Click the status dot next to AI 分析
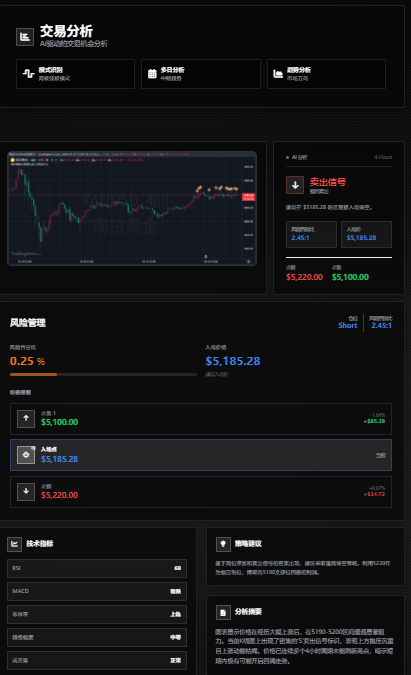 287,158
